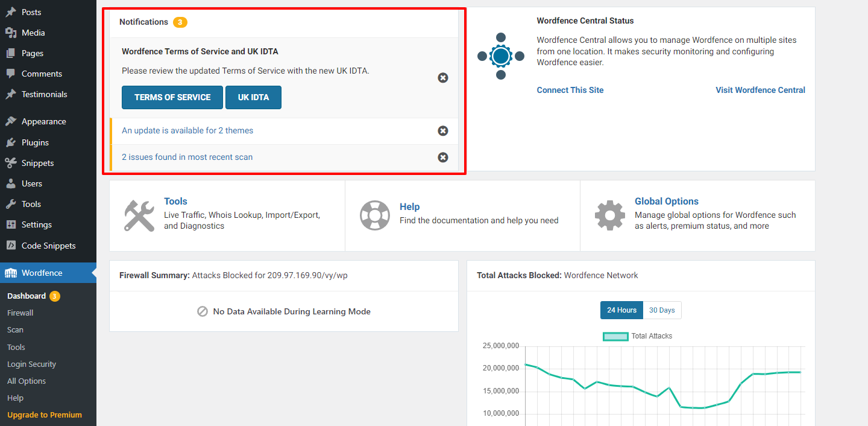Screen dimensions: 868x426
Task: Click the Users person icon
Action: tap(11, 183)
